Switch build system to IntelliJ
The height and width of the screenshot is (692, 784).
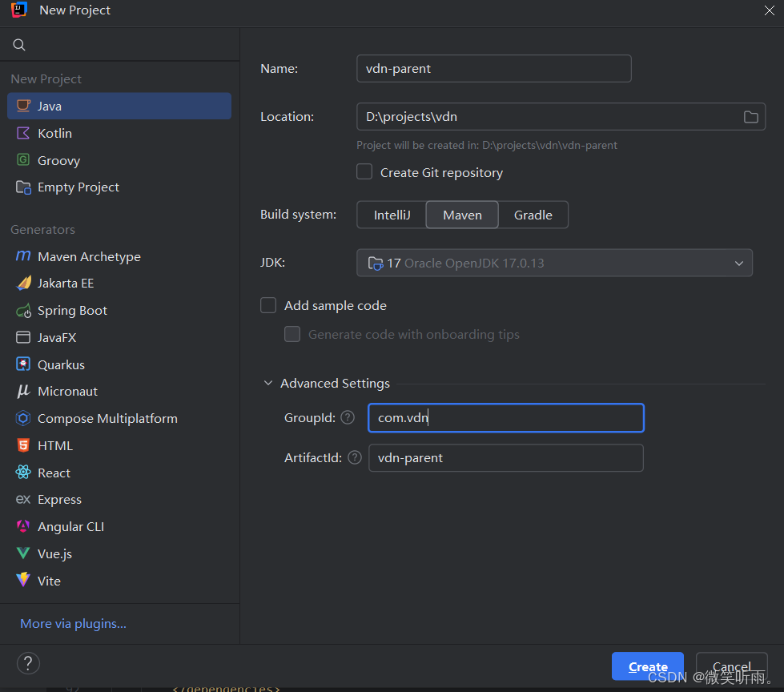click(x=392, y=215)
